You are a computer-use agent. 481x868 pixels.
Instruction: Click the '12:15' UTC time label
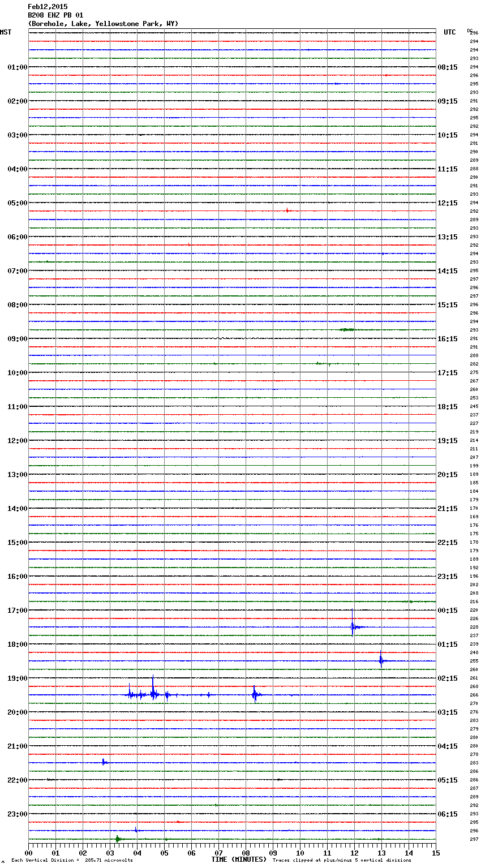[448, 203]
